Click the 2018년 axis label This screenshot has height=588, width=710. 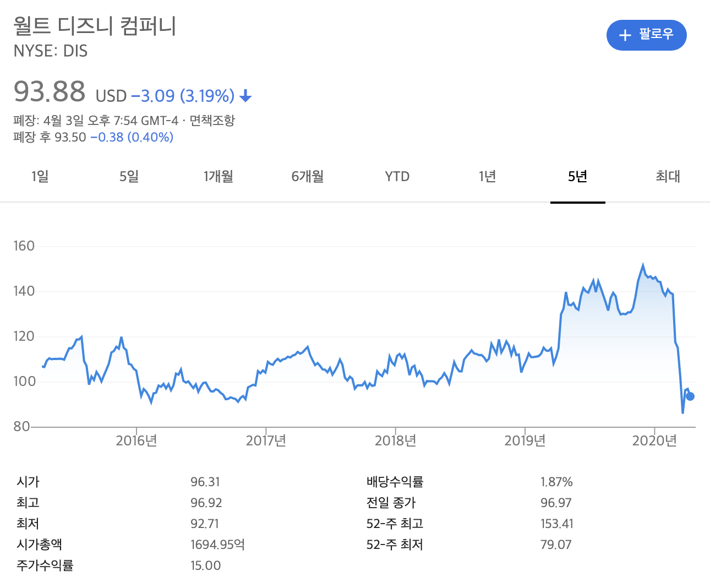click(x=395, y=440)
